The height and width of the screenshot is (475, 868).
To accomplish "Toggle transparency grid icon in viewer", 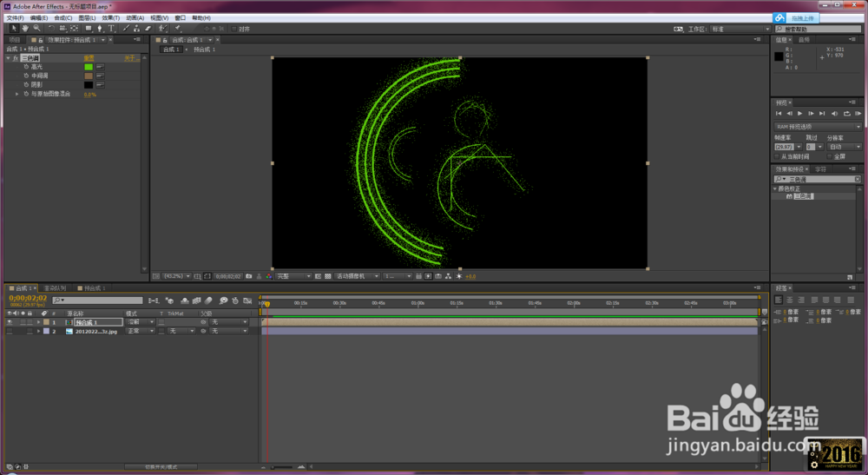I will (x=328, y=276).
